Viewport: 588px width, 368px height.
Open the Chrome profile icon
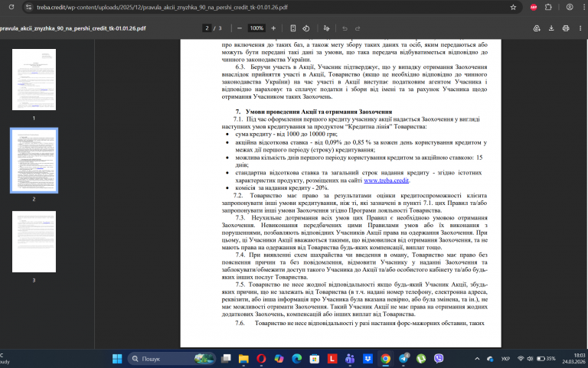(x=570, y=7)
